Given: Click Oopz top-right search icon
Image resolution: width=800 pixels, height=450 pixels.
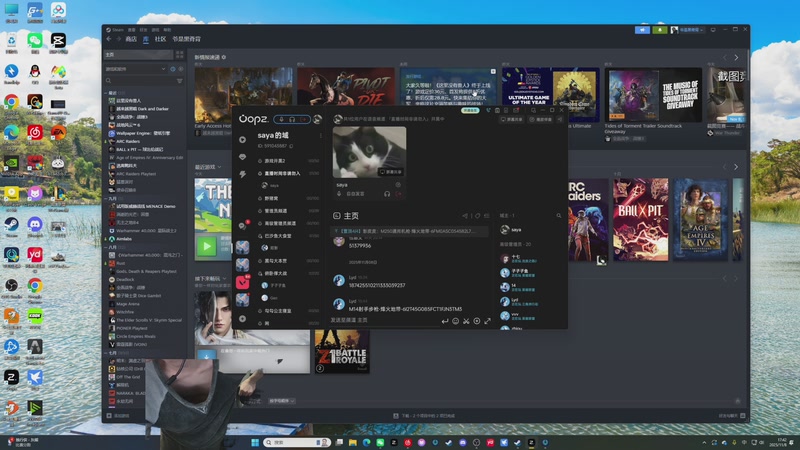Looking at the screenshot, I should click(533, 110).
